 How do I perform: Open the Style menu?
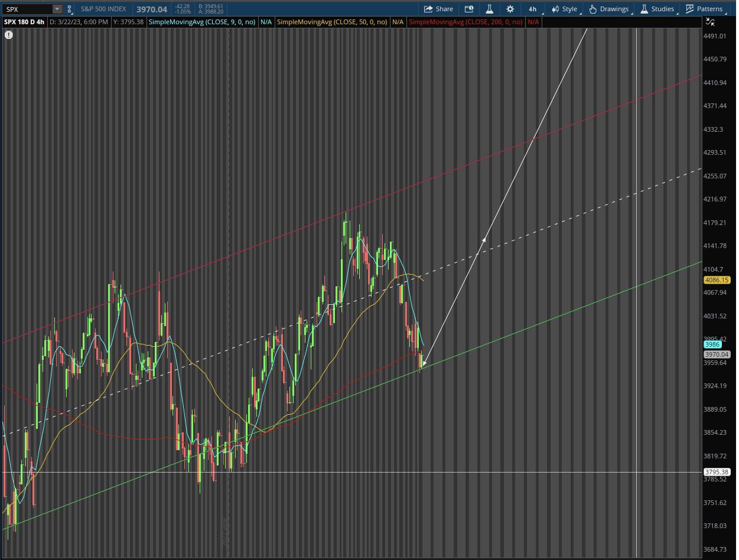click(564, 9)
